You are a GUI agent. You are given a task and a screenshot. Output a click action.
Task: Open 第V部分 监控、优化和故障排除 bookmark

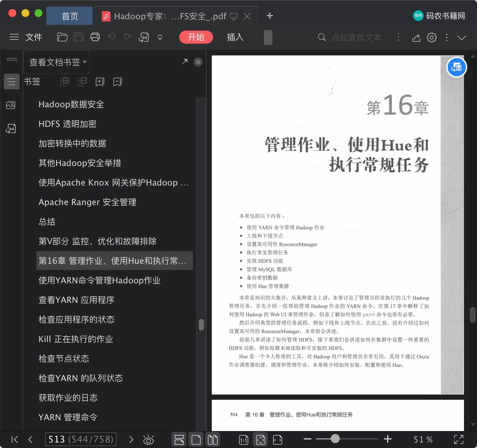click(x=97, y=241)
